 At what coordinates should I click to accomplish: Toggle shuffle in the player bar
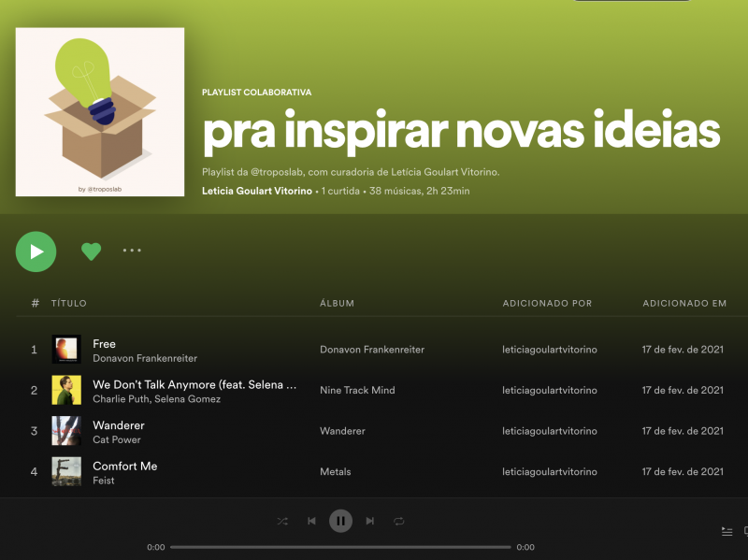[x=282, y=521]
